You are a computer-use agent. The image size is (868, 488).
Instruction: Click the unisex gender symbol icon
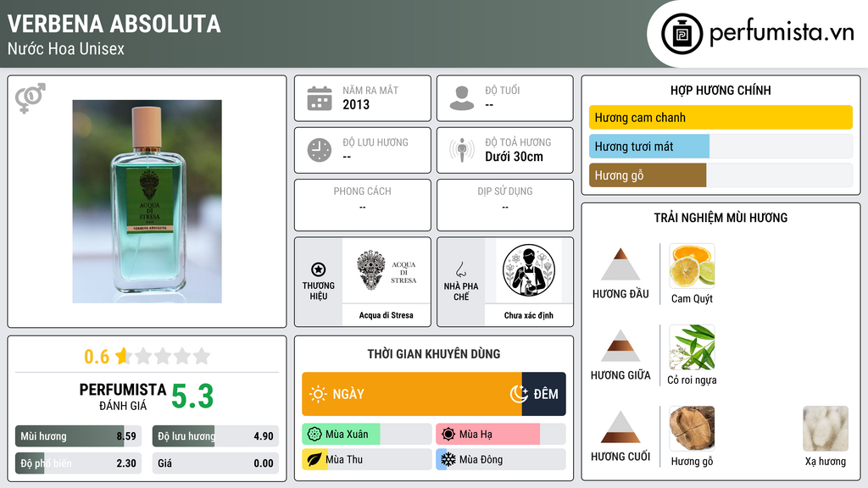coord(31,98)
